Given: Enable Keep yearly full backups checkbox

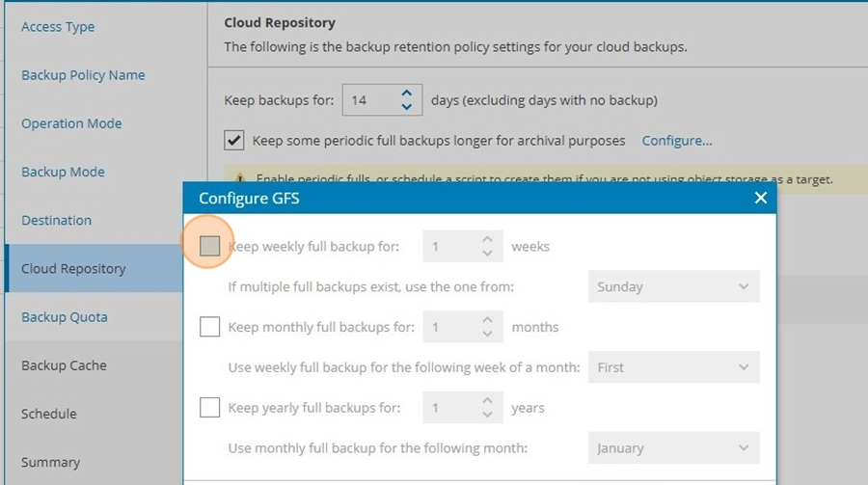Looking at the screenshot, I should (x=210, y=408).
